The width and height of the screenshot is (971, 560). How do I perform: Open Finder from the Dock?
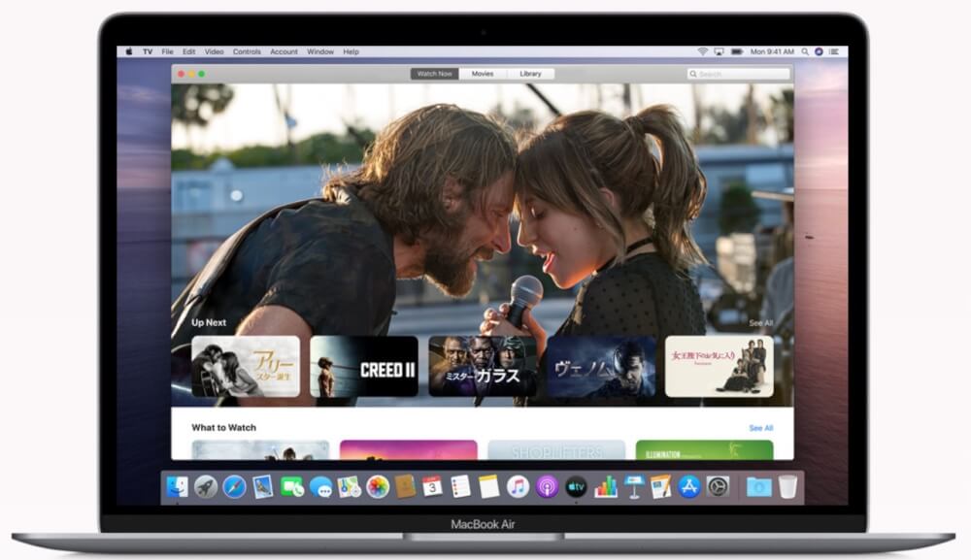click(178, 487)
